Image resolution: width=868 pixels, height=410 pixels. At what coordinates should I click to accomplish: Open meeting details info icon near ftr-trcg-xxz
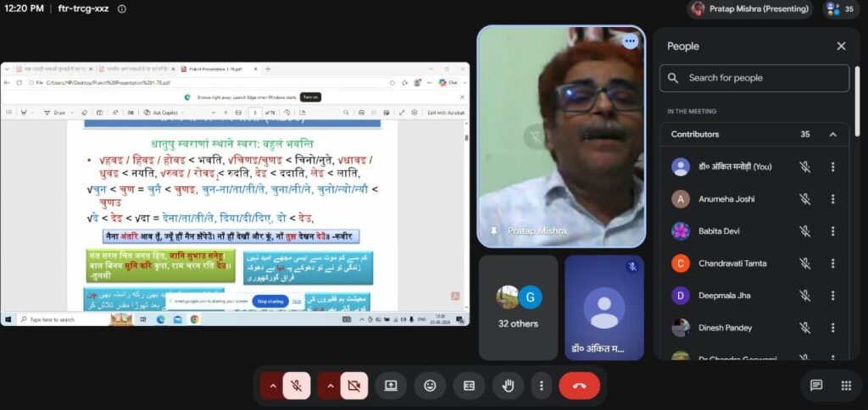tap(122, 8)
